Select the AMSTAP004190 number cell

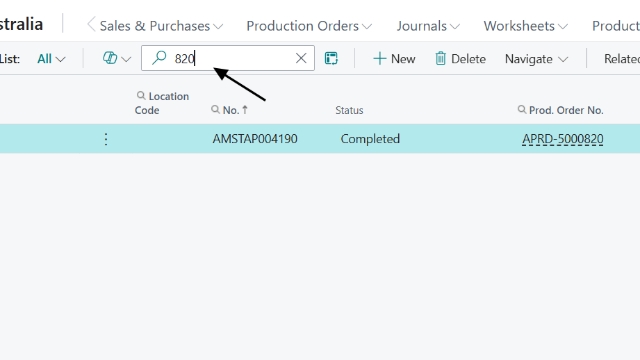point(255,139)
